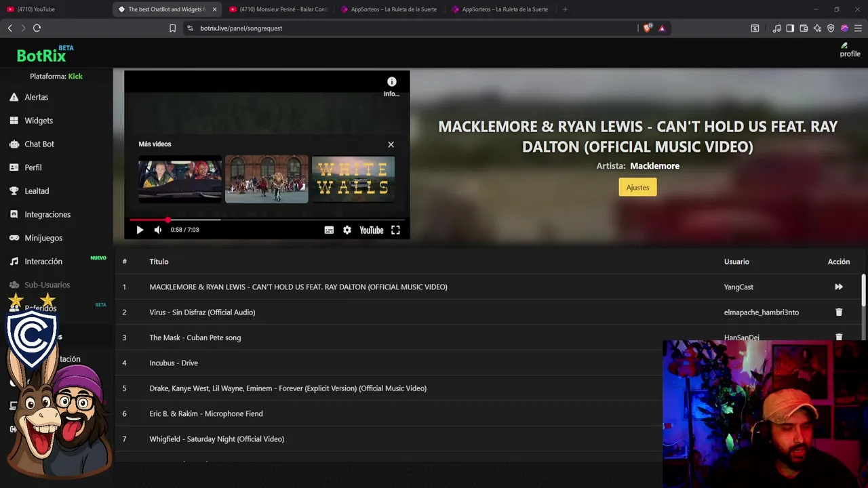Switch the video to fullscreen
This screenshot has width=868, height=488.
click(x=395, y=230)
